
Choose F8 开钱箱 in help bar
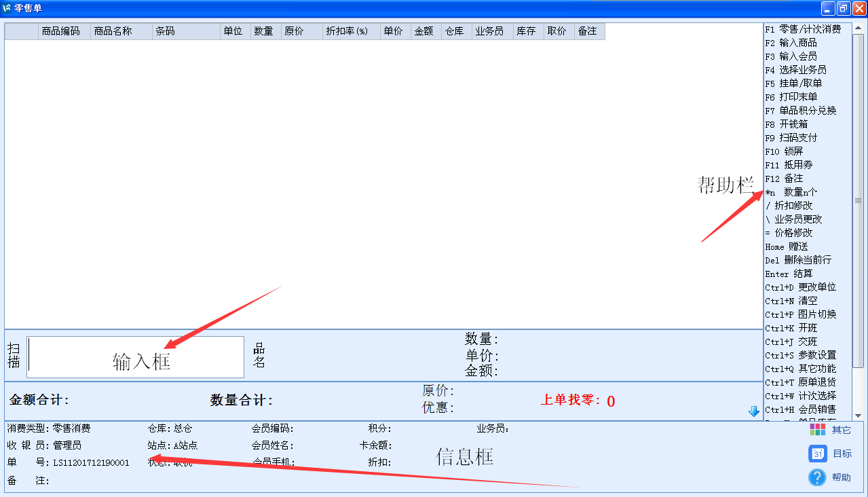coord(786,124)
